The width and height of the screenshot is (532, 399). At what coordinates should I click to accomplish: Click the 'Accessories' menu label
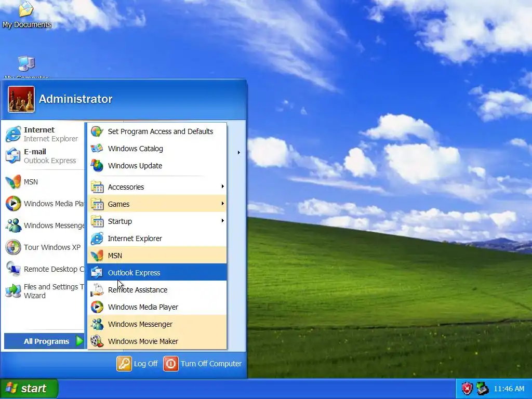coord(126,187)
